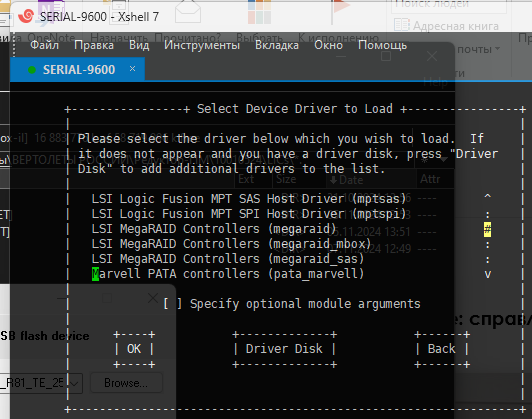Open the Правка menu

[x=94, y=45]
